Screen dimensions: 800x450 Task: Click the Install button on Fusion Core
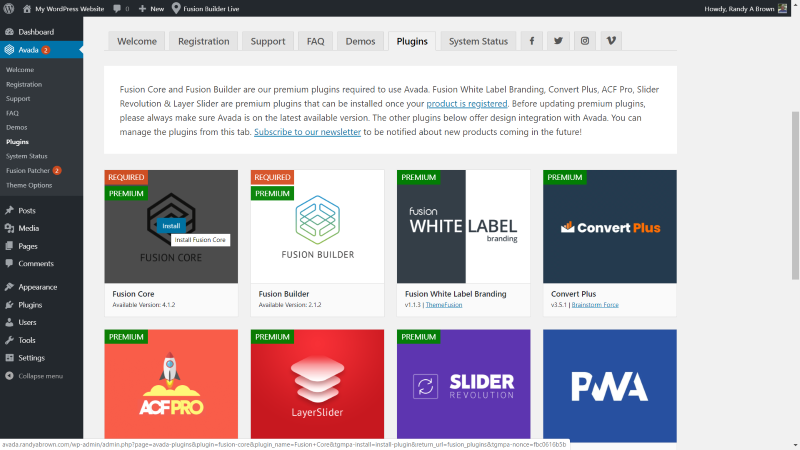click(x=171, y=226)
